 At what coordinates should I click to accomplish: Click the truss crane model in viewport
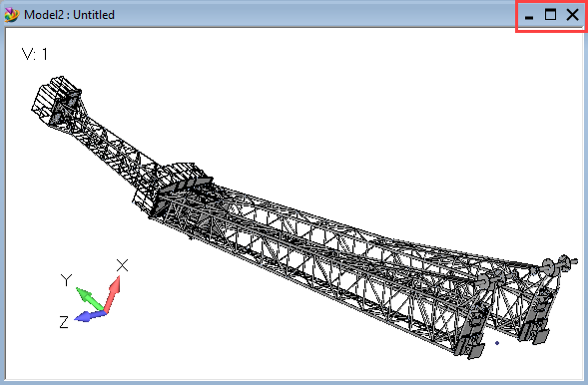coord(304,217)
